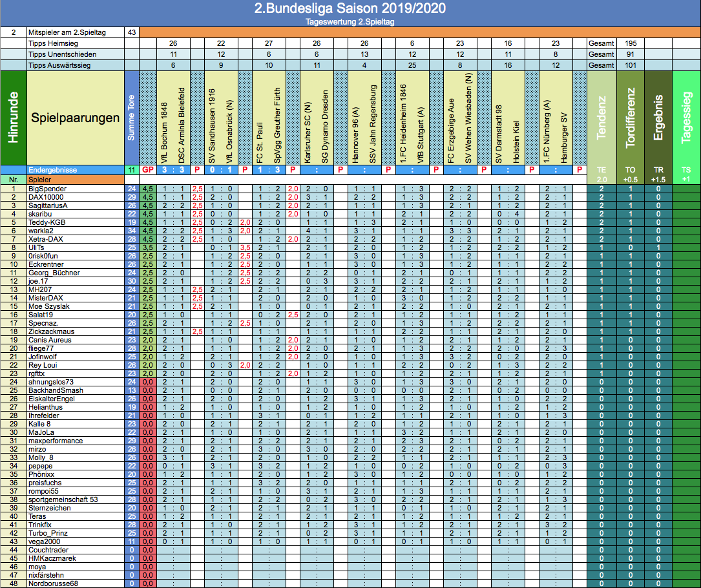Screen dimensions: 701x588
Task: Click the "SV Sandhausen 1916" column header
Action: pyautogui.click(x=212, y=126)
